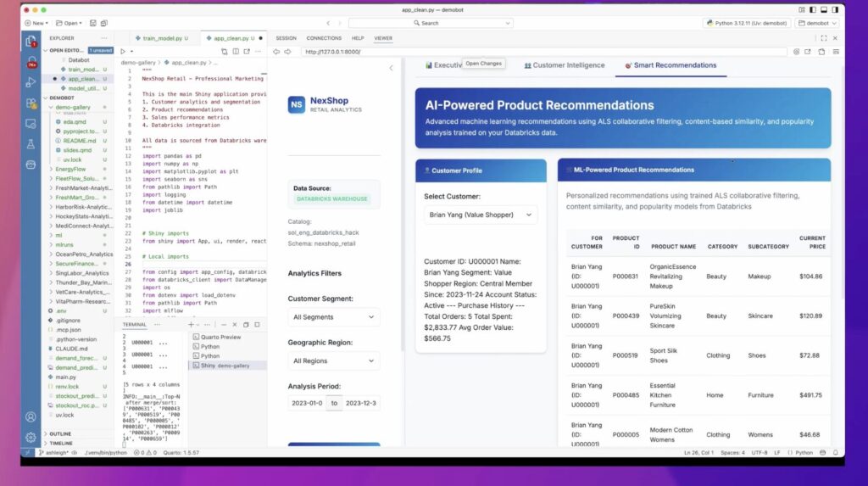This screenshot has height=486, width=868.
Task: Open the Customer Segment dropdown
Action: click(334, 317)
